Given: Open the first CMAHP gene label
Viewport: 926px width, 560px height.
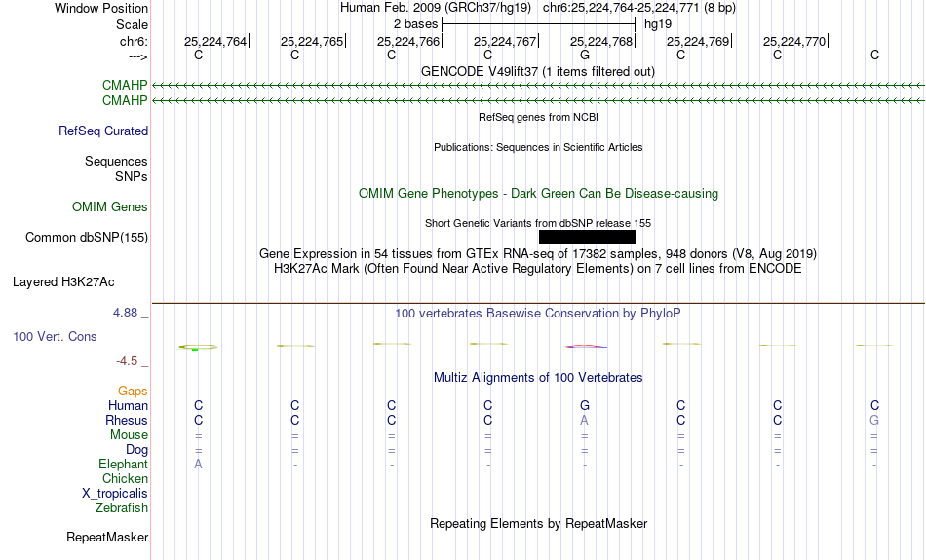Looking at the screenshot, I should coord(125,86).
